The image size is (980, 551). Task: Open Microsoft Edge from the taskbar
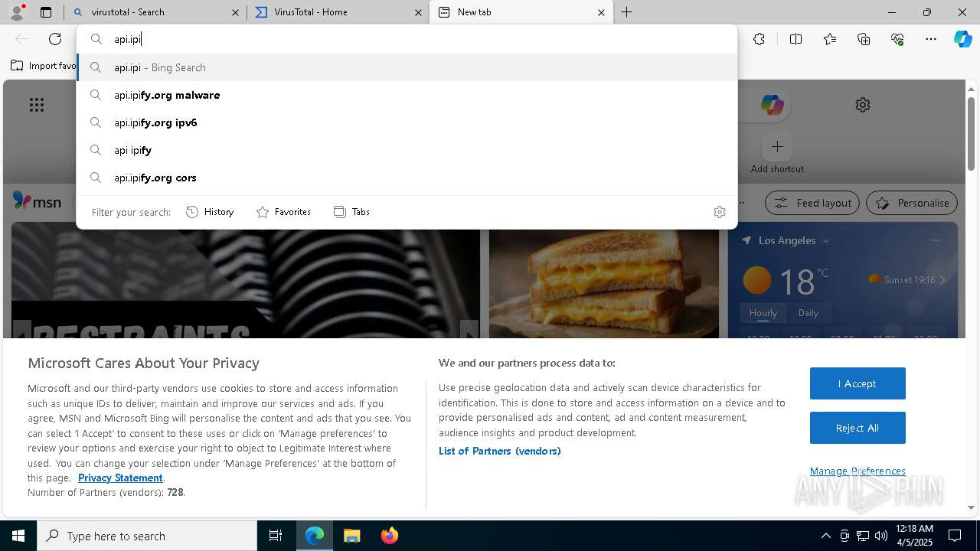315,536
